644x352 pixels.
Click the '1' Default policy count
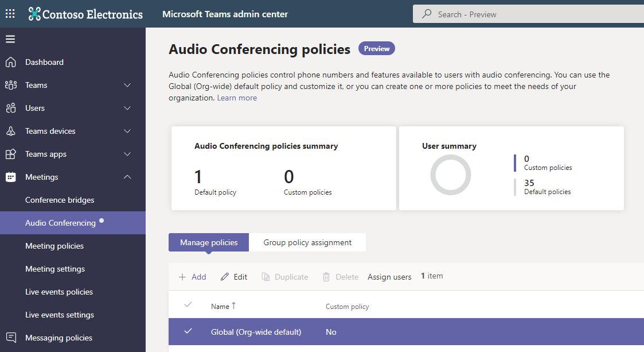pyautogui.click(x=198, y=177)
